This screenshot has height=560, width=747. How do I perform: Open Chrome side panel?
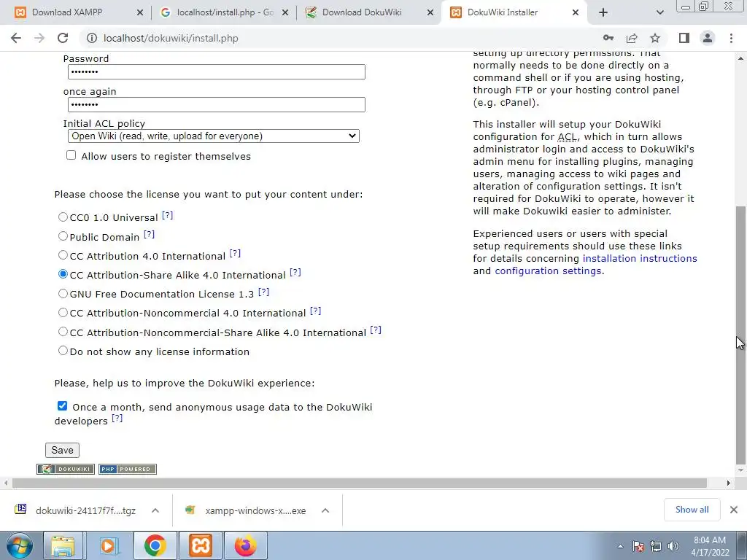click(x=684, y=38)
